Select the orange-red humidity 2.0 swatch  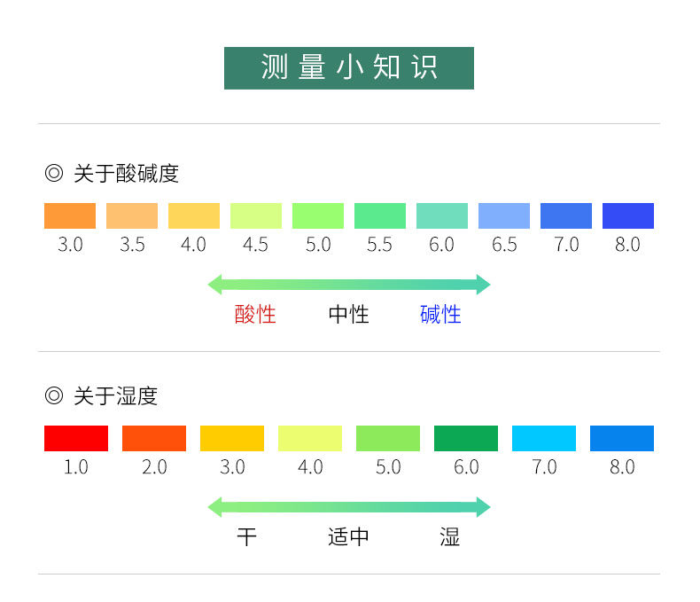coord(154,439)
